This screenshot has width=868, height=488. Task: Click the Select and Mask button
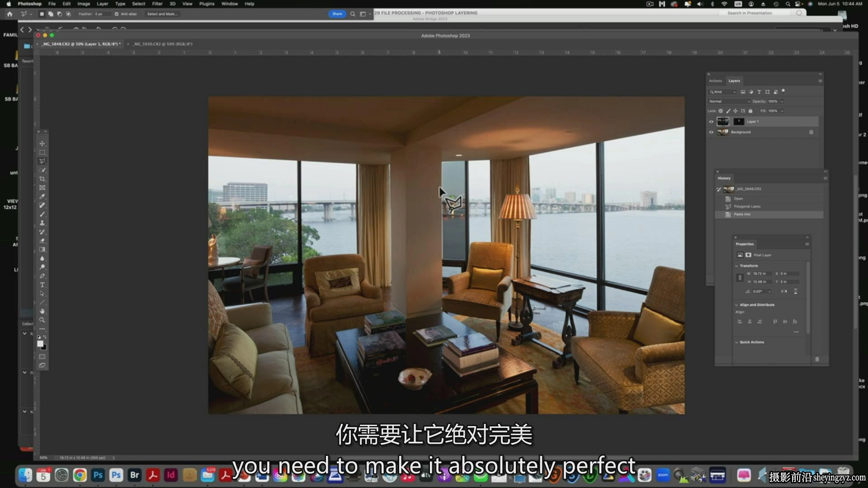[x=162, y=14]
